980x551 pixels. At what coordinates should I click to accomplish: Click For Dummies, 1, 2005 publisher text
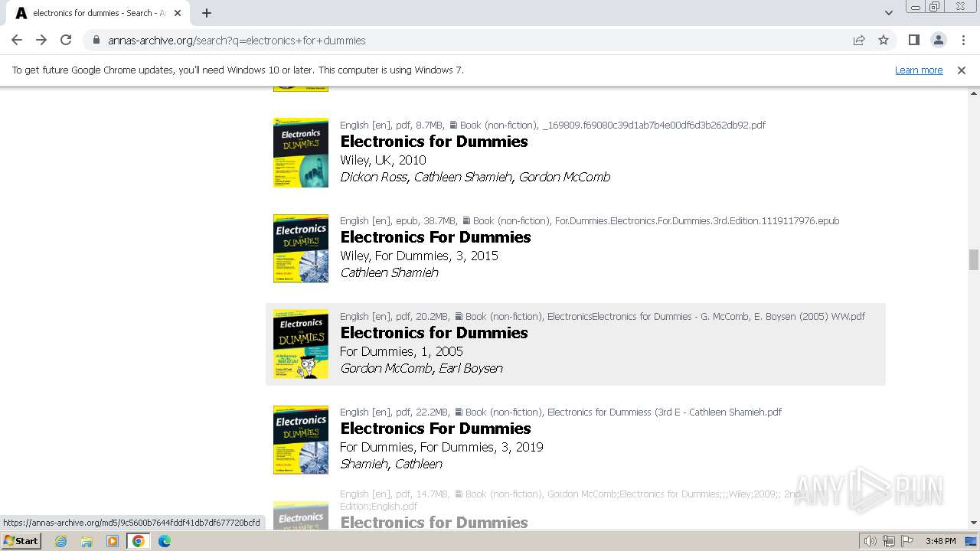[x=401, y=351]
